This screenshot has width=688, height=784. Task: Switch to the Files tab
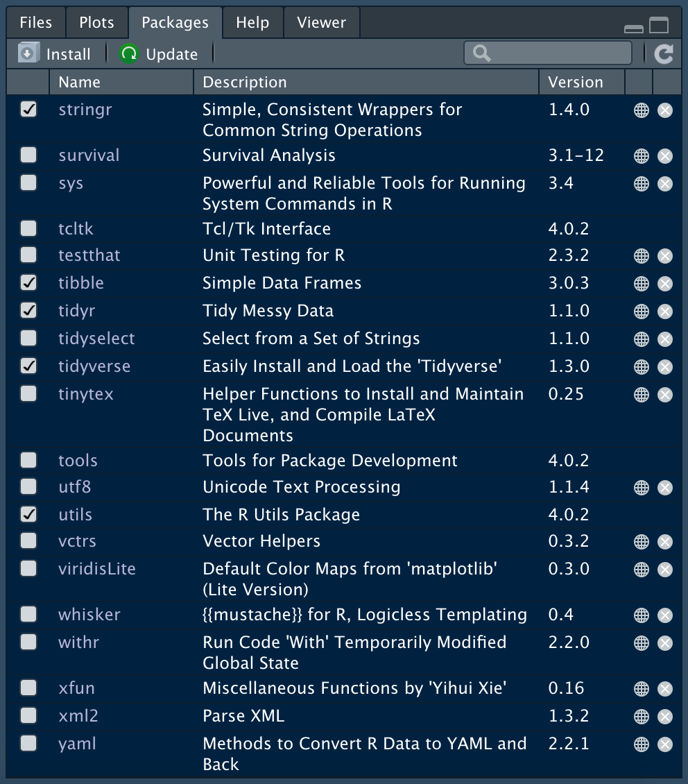(36, 22)
